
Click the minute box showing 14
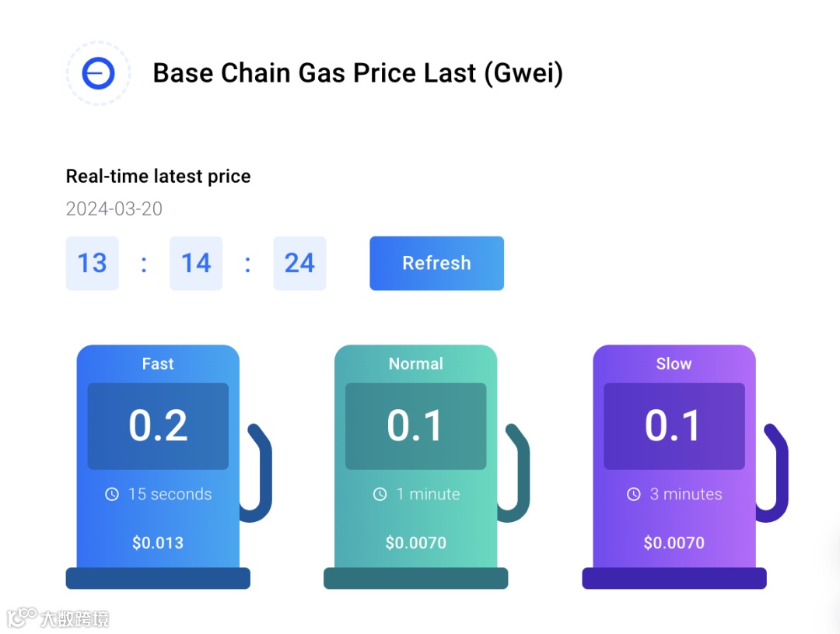pyautogui.click(x=196, y=263)
